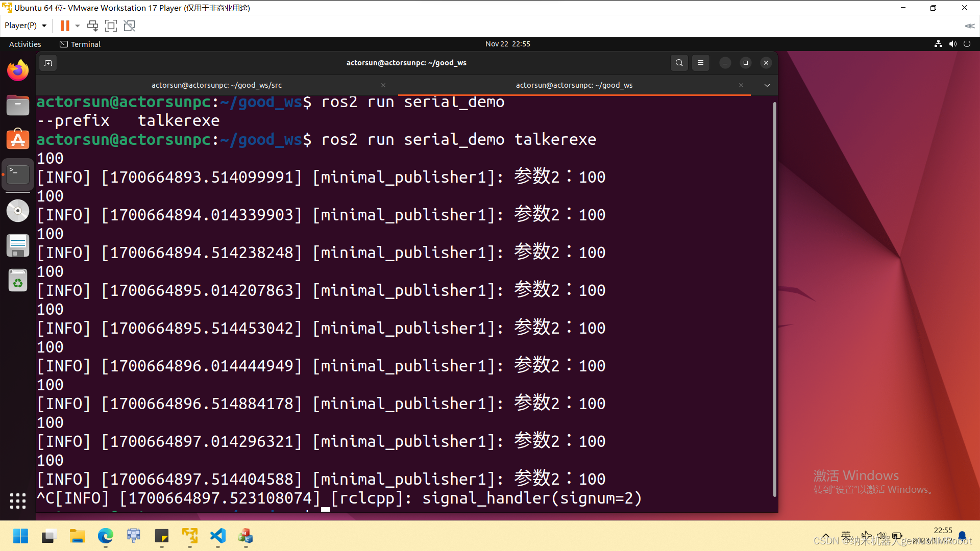Screen dimensions: 980x551
Task: Open the terminal tab list chevron
Action: [x=767, y=85]
